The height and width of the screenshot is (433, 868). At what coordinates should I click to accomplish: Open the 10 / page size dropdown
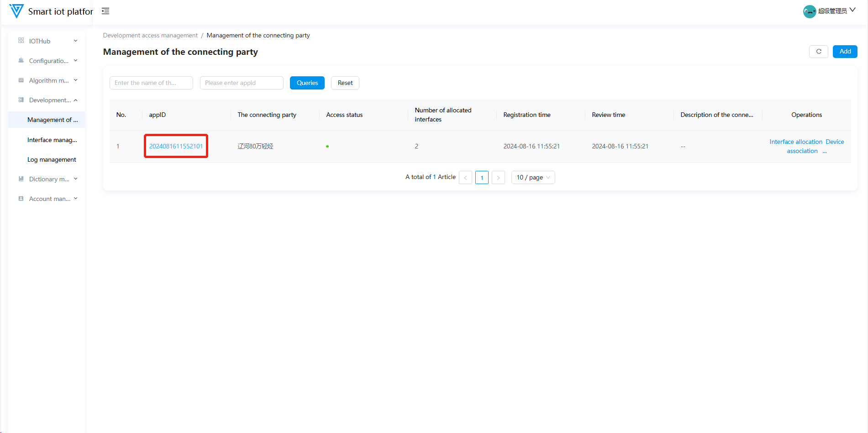[533, 178]
